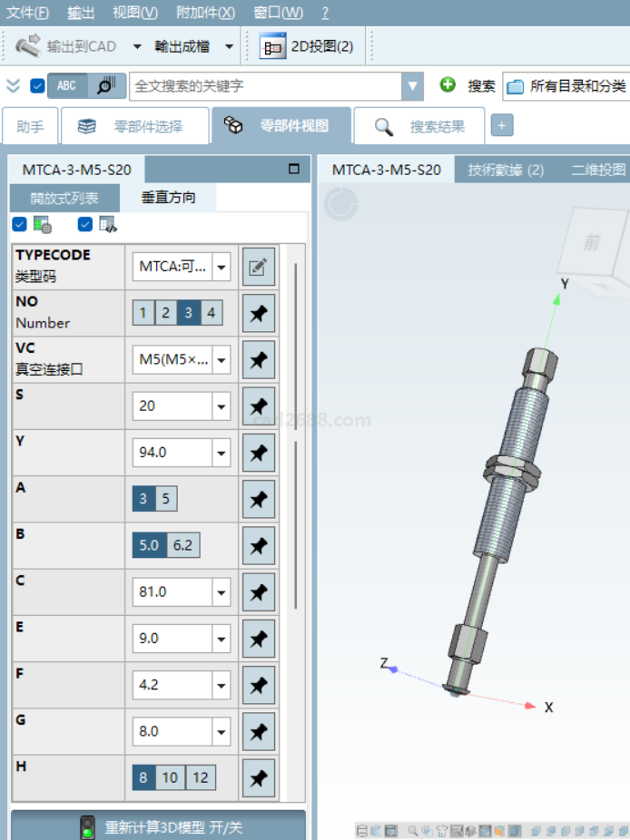
Task: Choose 12 for parameter H
Action: 201,777
